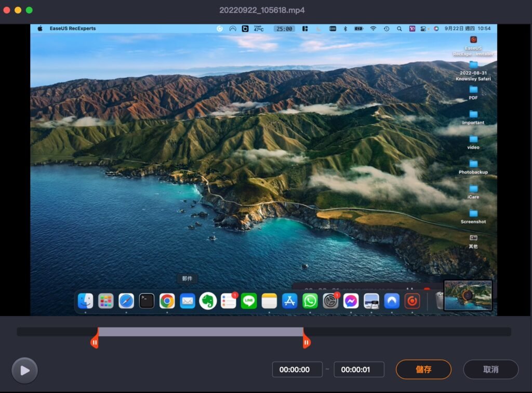The width and height of the screenshot is (532, 393).
Task: Play the trimmed video clip
Action: (x=24, y=370)
